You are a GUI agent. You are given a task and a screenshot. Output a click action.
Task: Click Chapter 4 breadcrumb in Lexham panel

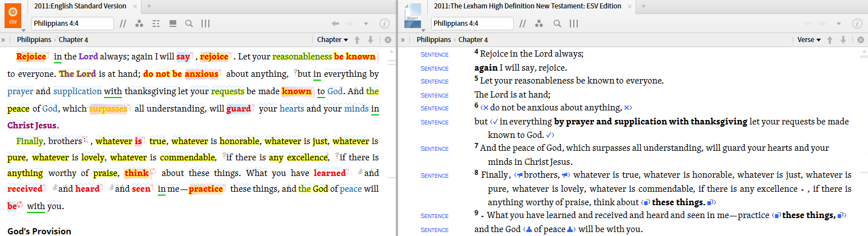tap(473, 40)
